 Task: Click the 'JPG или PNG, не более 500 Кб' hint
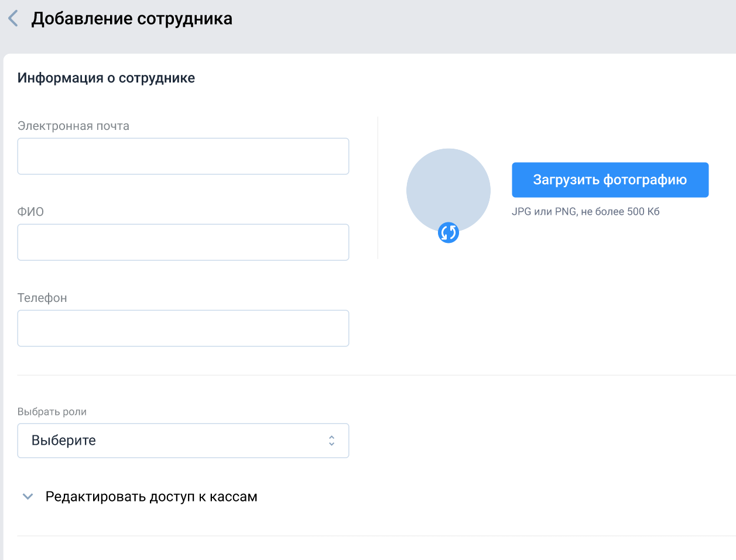pyautogui.click(x=586, y=212)
